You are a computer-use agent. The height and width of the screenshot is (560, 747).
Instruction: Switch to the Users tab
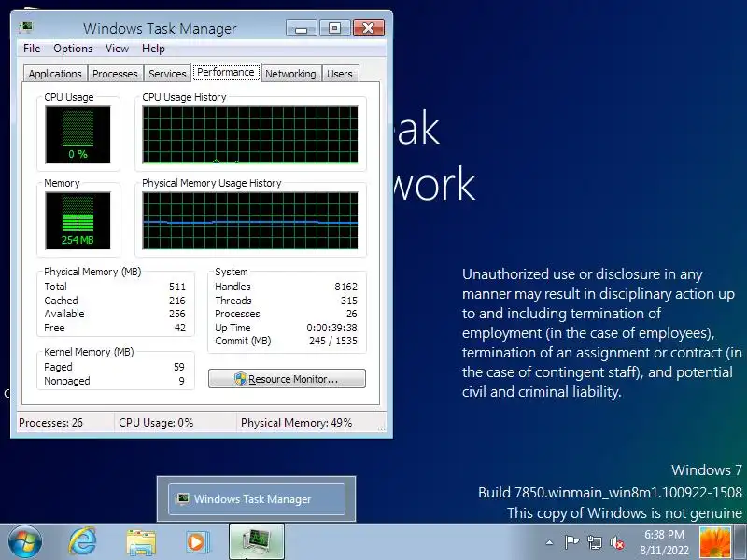pyautogui.click(x=340, y=74)
